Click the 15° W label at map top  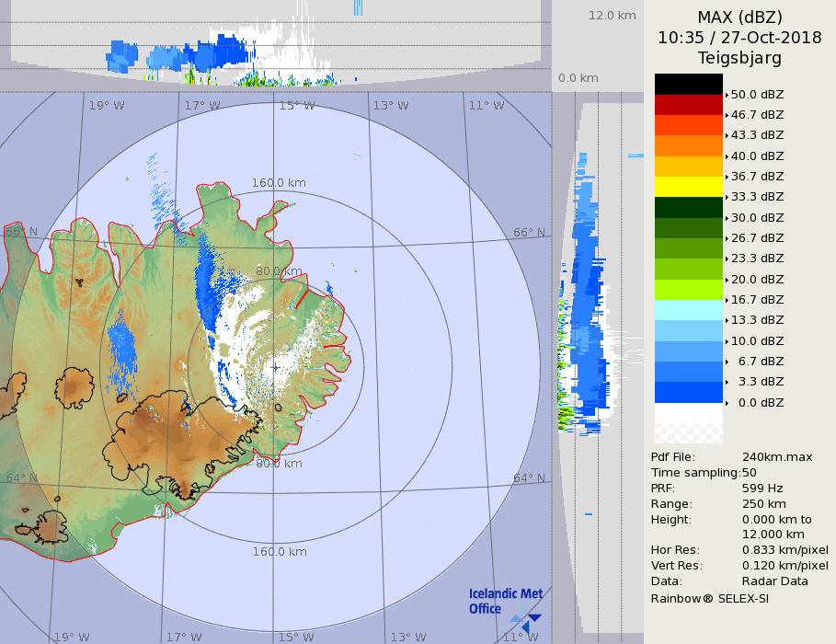[297, 106]
